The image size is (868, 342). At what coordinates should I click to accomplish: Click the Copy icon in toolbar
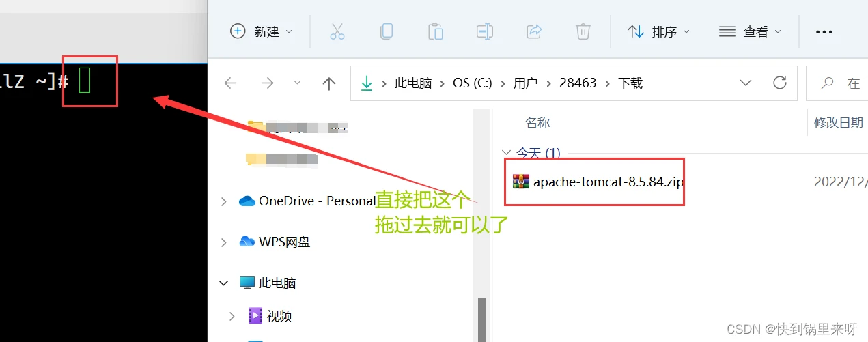click(x=387, y=31)
